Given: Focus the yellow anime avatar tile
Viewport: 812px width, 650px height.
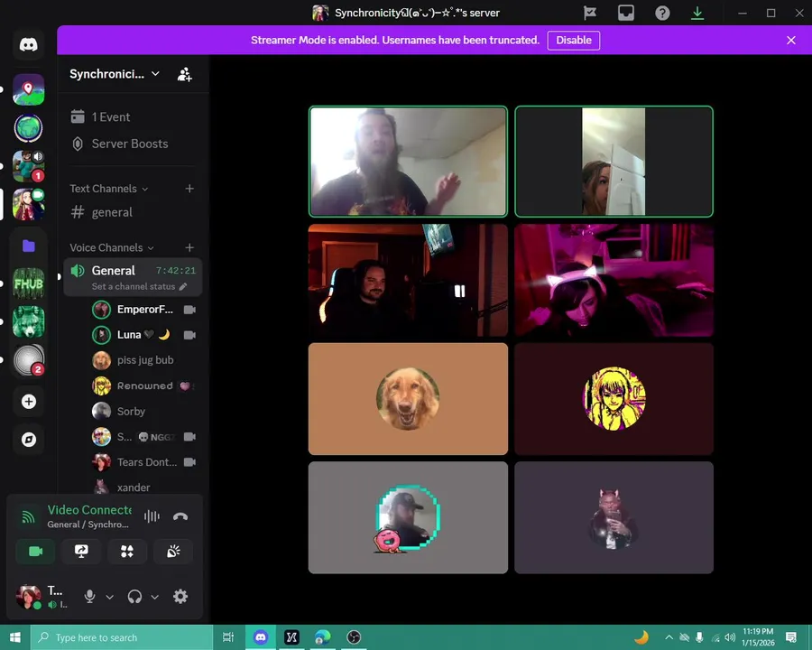Looking at the screenshot, I should [614, 399].
